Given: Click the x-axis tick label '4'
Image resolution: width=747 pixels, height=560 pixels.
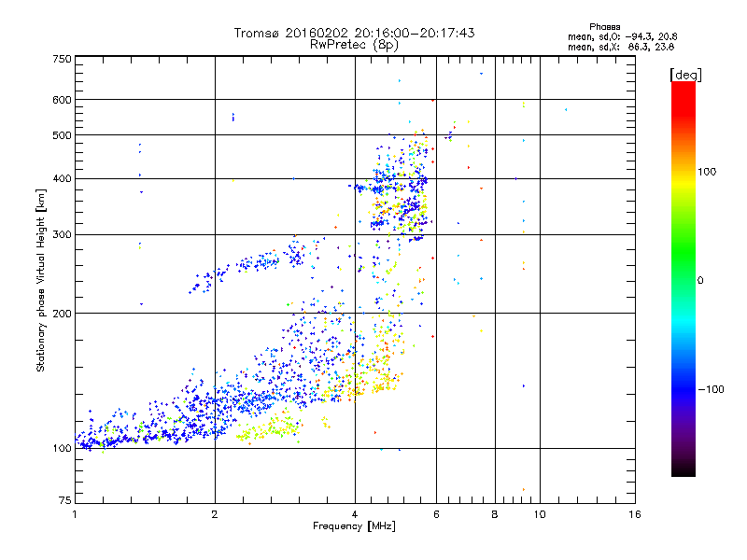Looking at the screenshot, I should [x=355, y=514].
